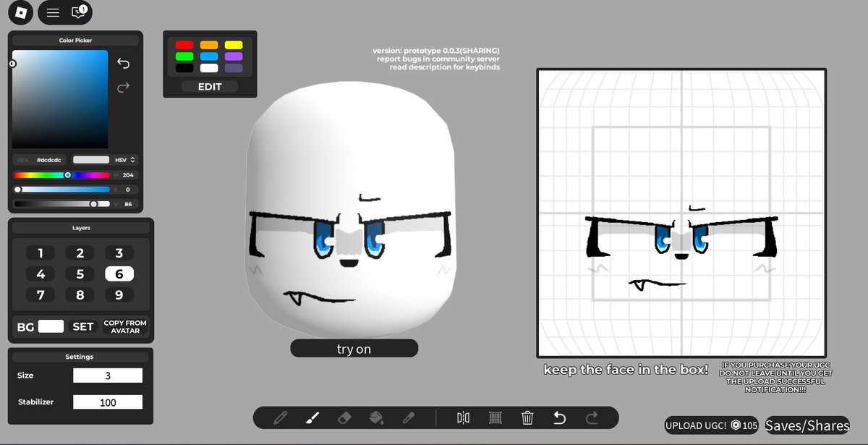Select the Pencil tool

pos(281,418)
